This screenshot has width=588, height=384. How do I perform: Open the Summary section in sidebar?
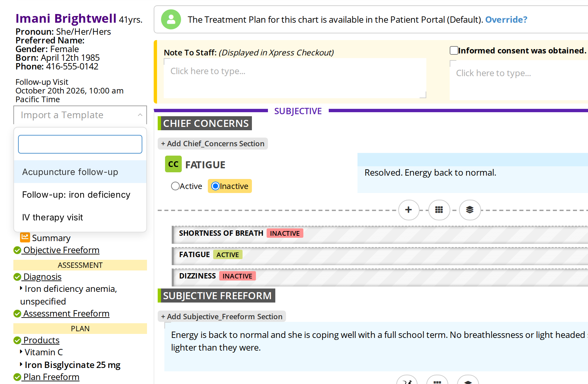point(51,238)
